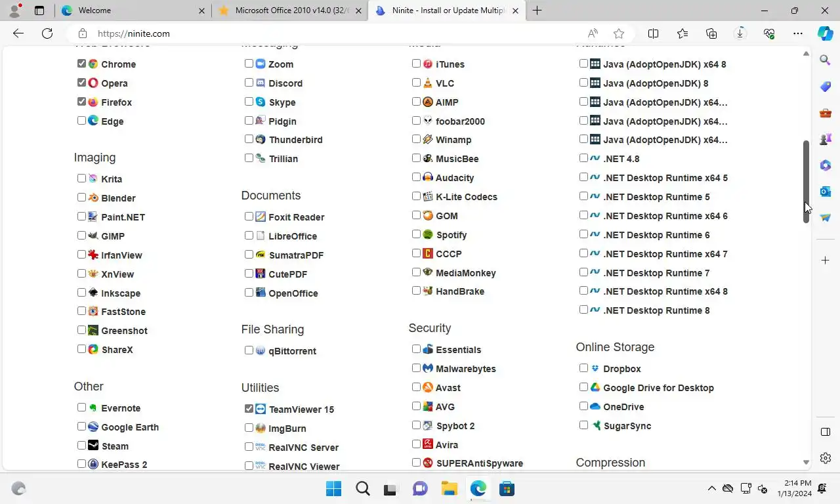Viewport: 840px width, 504px height.
Task: Click the Inkscape icon
Action: 93,293
